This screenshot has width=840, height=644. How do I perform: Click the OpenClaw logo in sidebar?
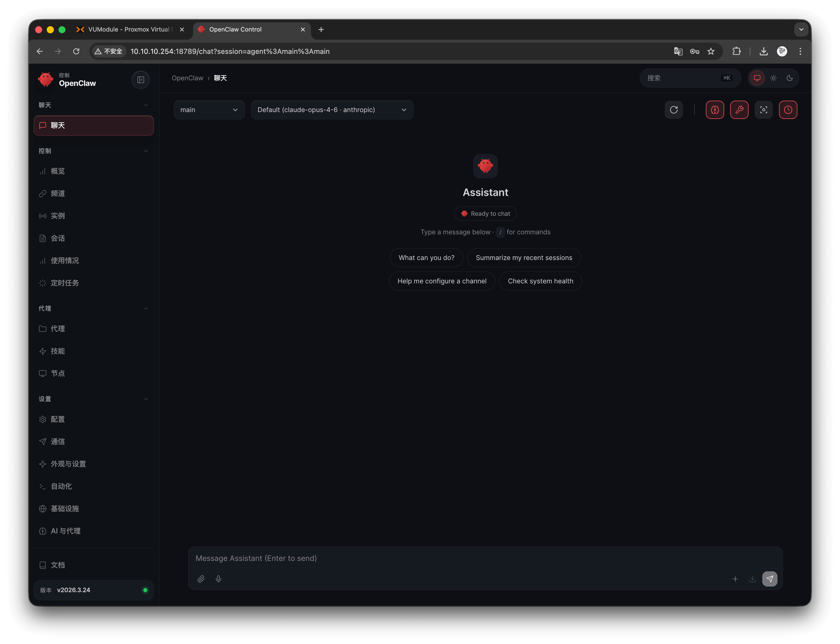[45, 80]
